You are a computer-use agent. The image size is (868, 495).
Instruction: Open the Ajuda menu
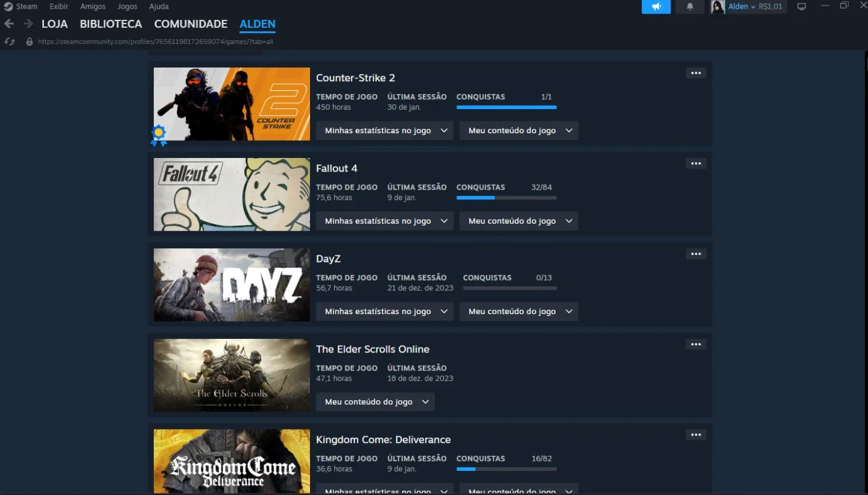159,6
